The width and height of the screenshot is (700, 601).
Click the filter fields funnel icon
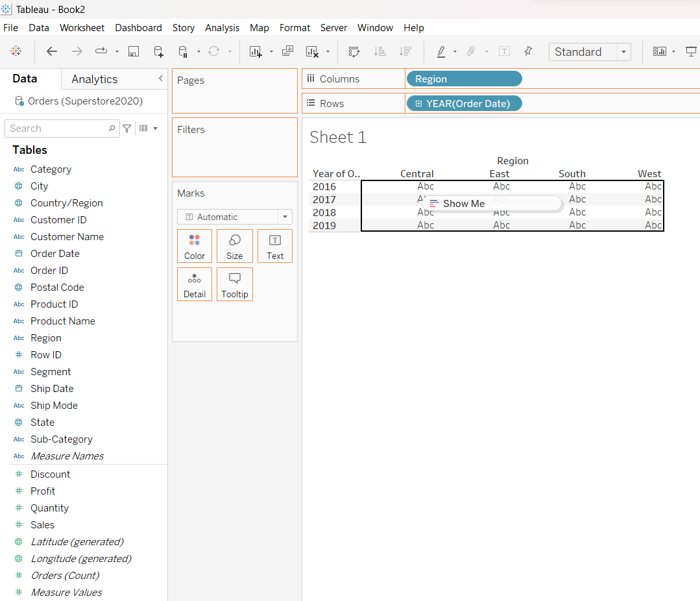coord(127,129)
